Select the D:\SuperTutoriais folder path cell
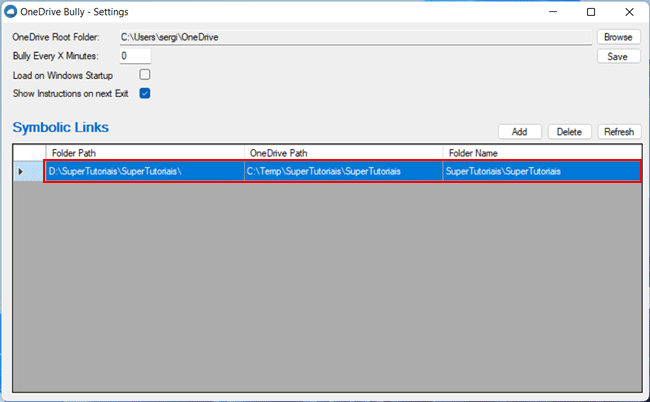 click(145, 171)
